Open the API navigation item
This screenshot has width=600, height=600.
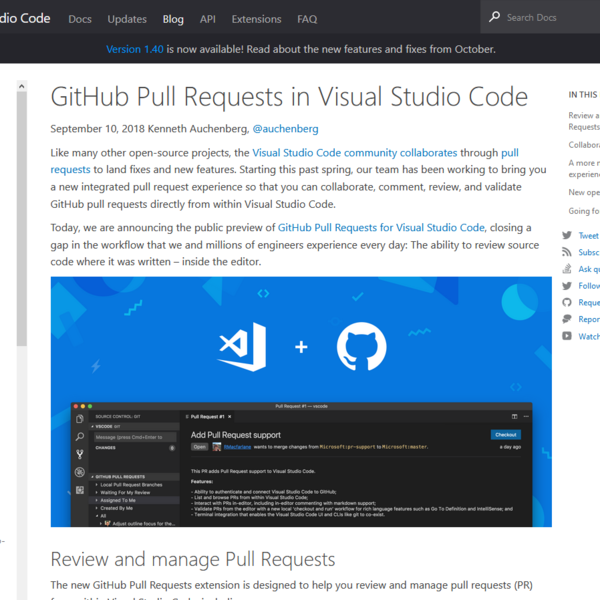tap(207, 19)
